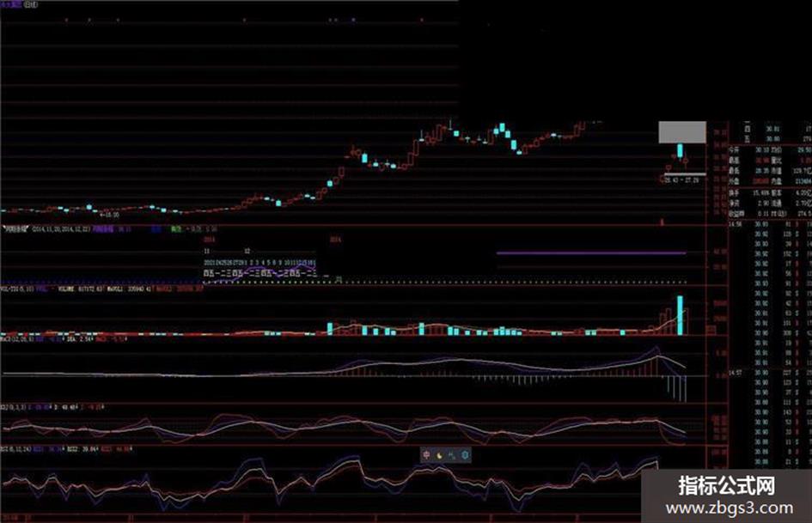Click the purple horizontal line in indicator panel
This screenshot has width=812, height=523.
point(591,253)
